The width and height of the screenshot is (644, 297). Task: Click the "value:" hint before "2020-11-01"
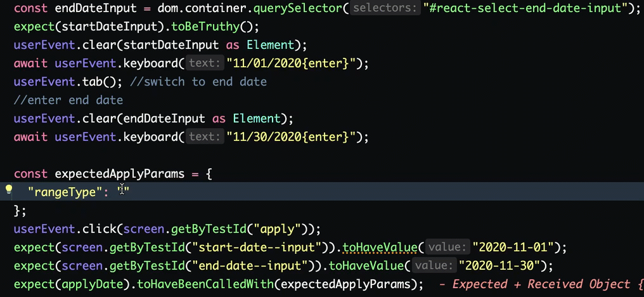[x=448, y=247]
